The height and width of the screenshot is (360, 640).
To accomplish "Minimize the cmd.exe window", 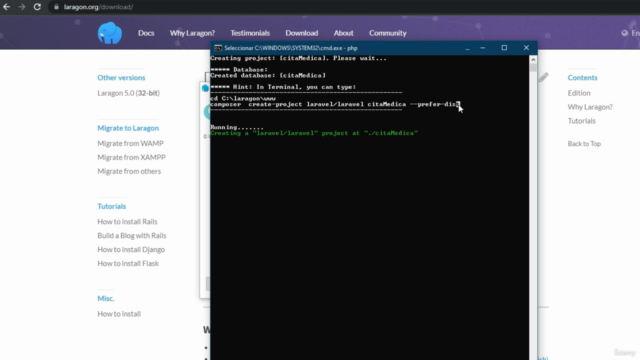I will click(x=482, y=48).
